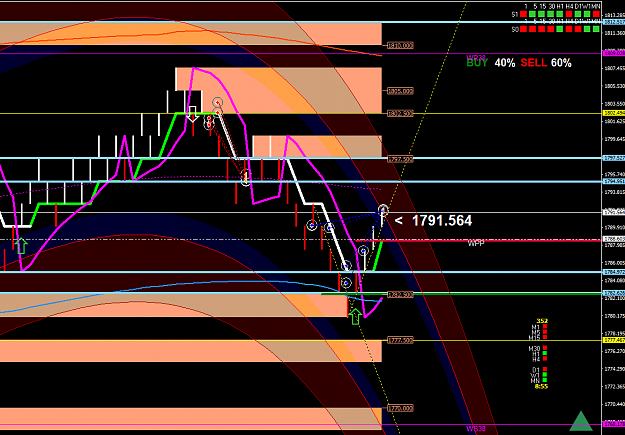The height and width of the screenshot is (435, 625).
Task: Click the 1770.000 zone price tag
Action: 400,408
